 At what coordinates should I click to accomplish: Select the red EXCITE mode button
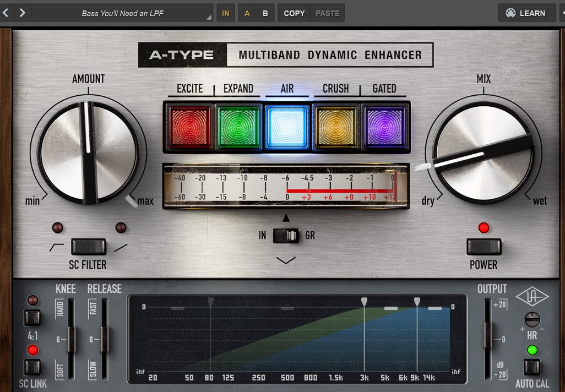[190, 127]
